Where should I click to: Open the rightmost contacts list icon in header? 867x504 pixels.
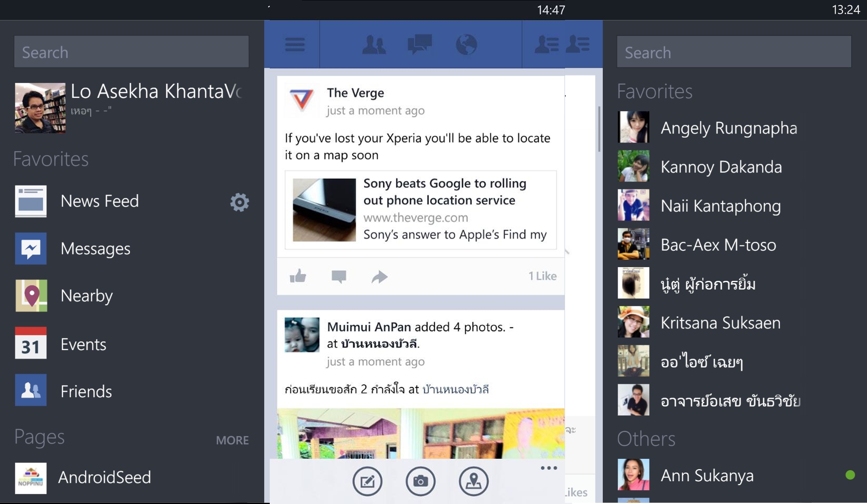pos(577,44)
